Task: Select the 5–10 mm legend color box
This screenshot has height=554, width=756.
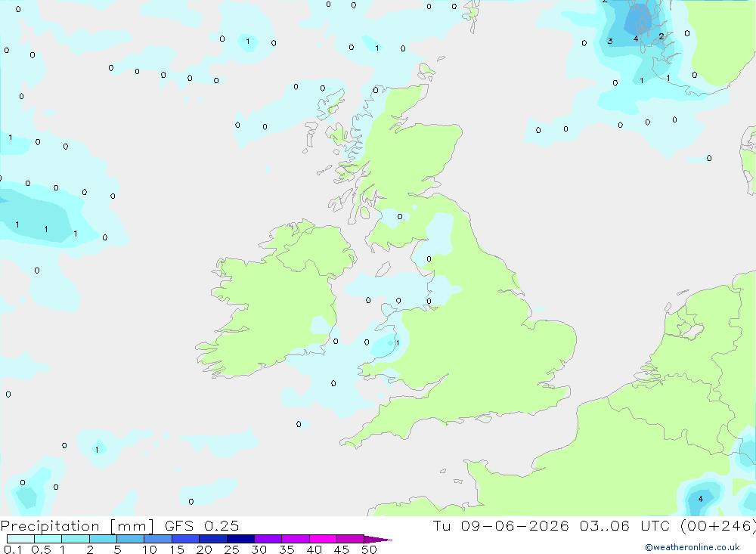Action: tap(131, 539)
